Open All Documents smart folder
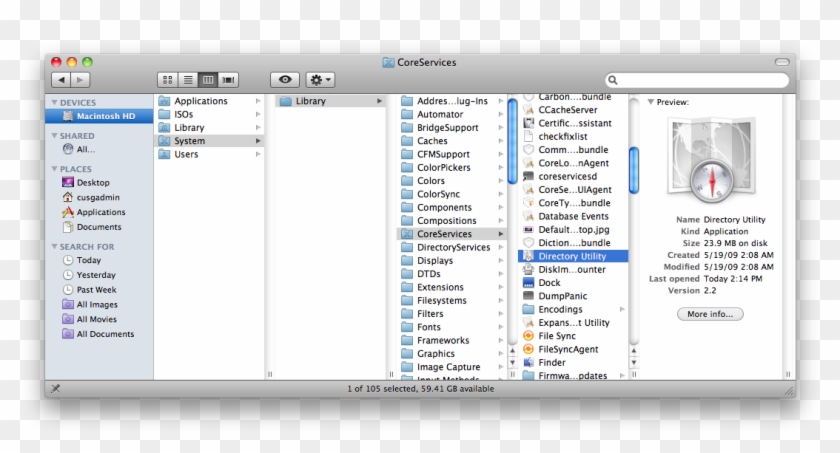Image resolution: width=840 pixels, height=453 pixels. pos(99,334)
